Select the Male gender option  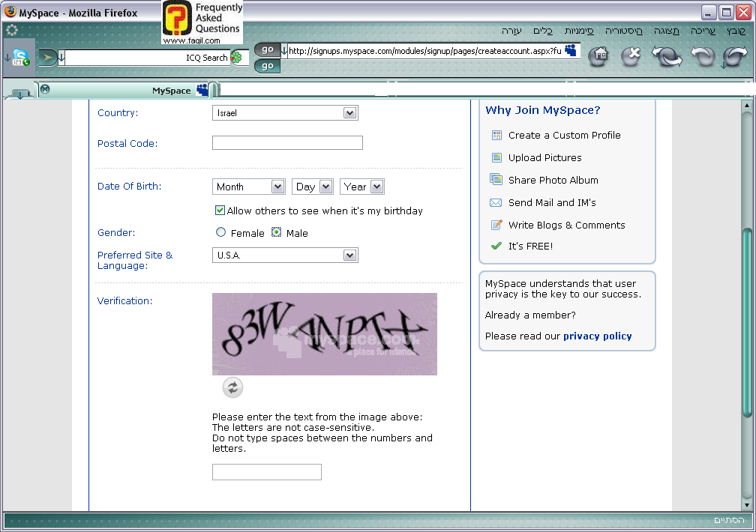coord(276,233)
